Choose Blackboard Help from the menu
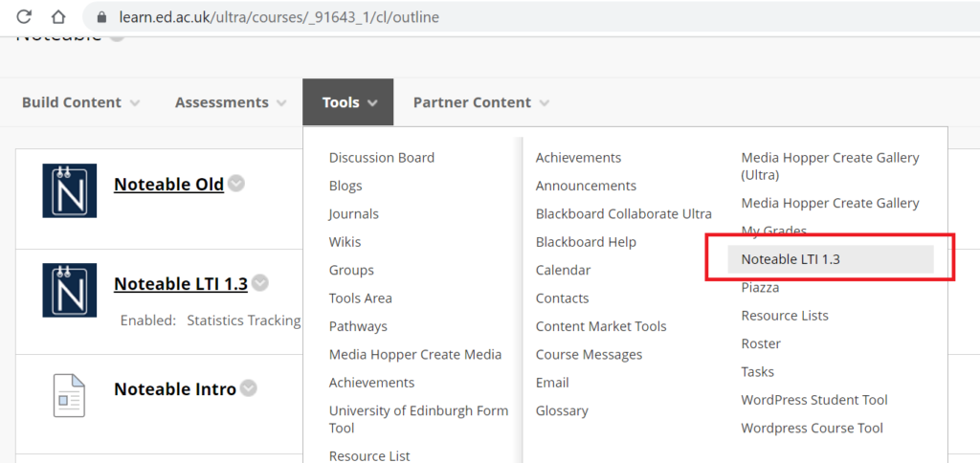 (586, 242)
